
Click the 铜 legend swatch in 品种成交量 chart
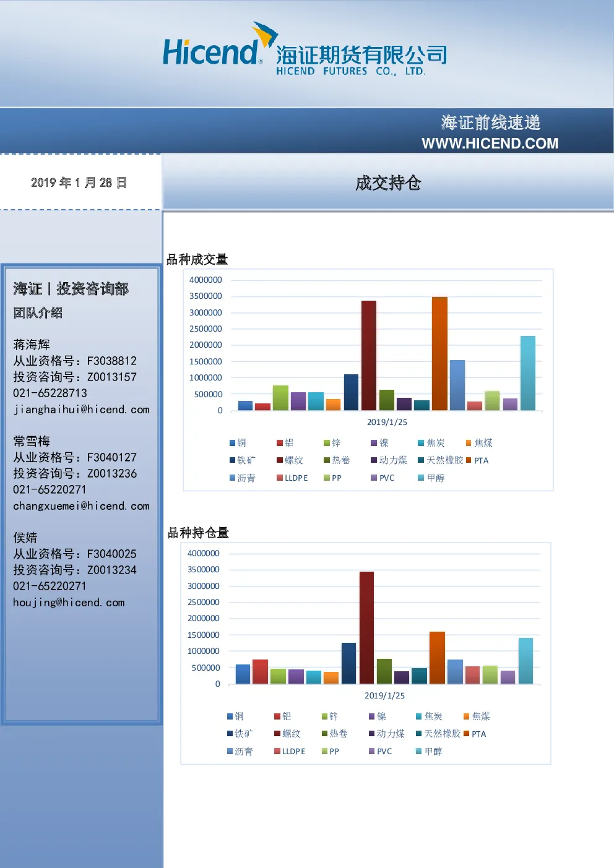(x=233, y=443)
